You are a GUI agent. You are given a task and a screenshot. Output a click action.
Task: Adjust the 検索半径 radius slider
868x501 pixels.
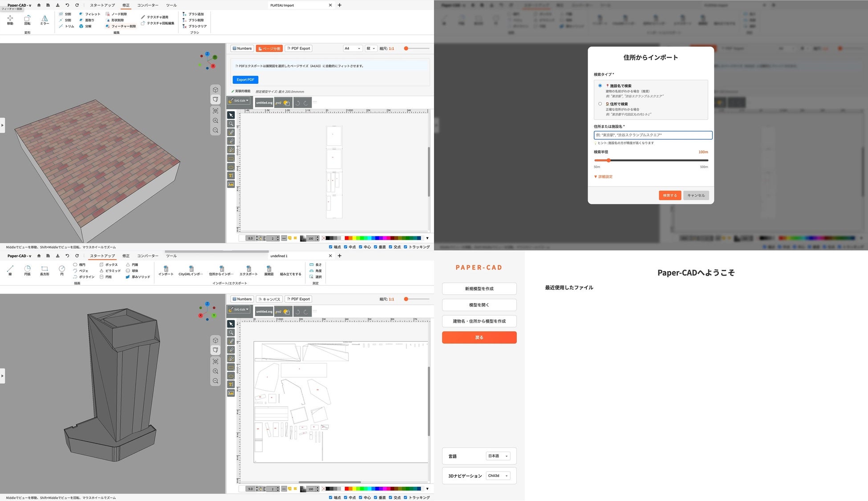608,160
